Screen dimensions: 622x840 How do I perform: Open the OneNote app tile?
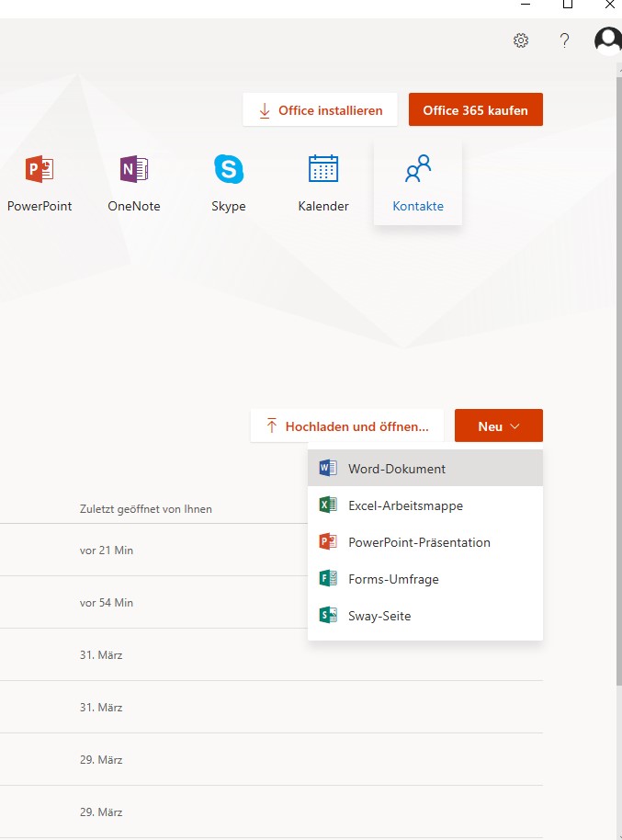134,183
